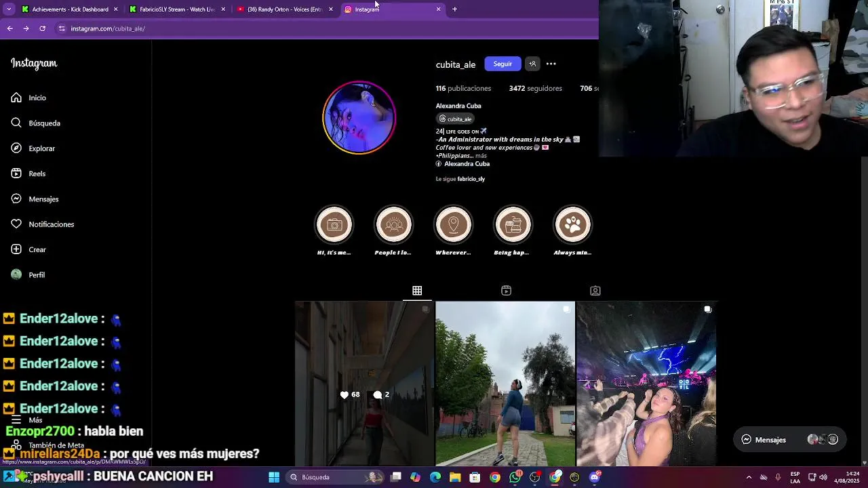
Task: Open Microsoft Edge from the taskbar
Action: 435,477
